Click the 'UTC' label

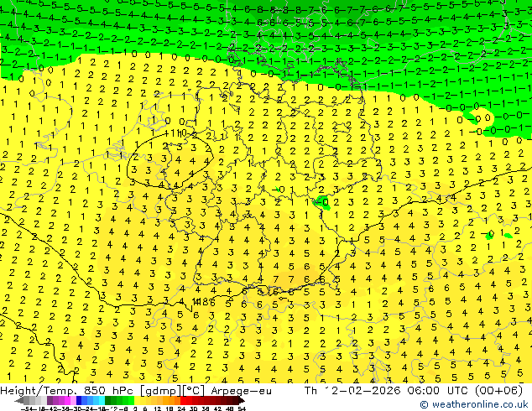tap(458, 391)
